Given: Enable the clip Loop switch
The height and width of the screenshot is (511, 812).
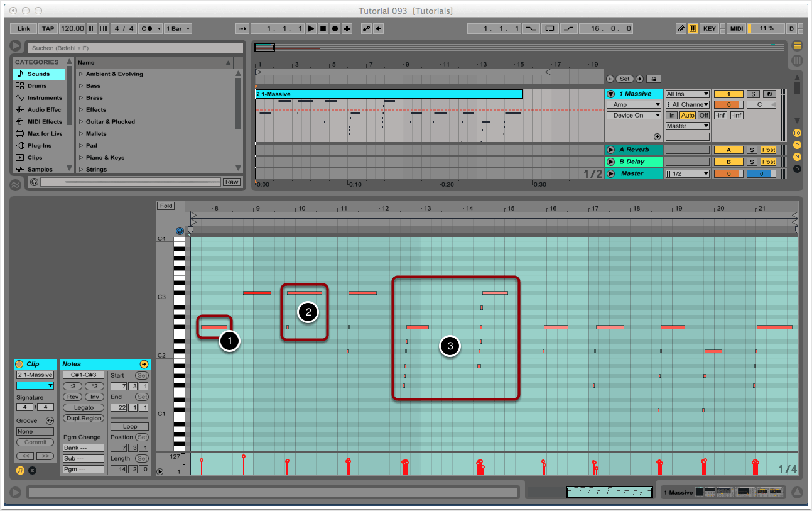Looking at the screenshot, I should pyautogui.click(x=129, y=426).
